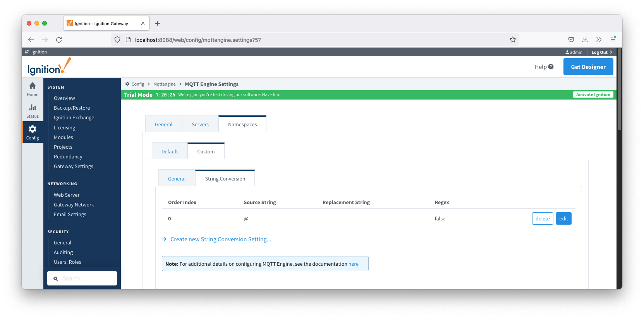Open Gateway Settings in the sidebar
The height and width of the screenshot is (318, 644).
74,166
